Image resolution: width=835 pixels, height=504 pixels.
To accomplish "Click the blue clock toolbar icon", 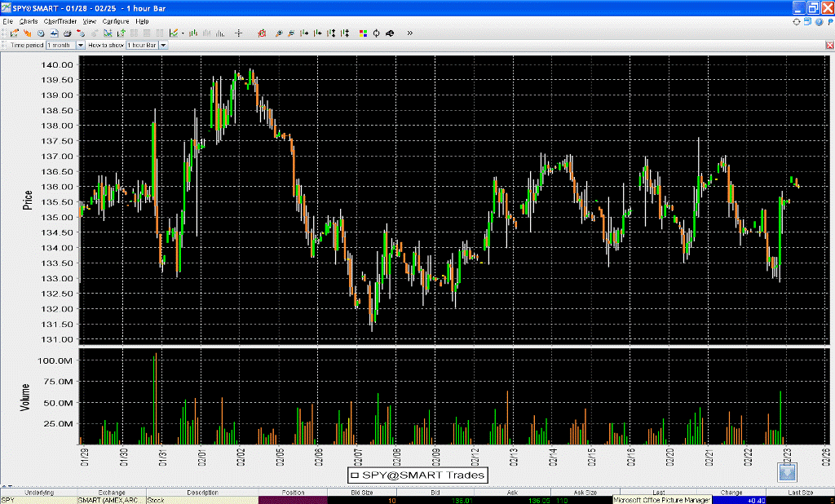I will [41, 33].
